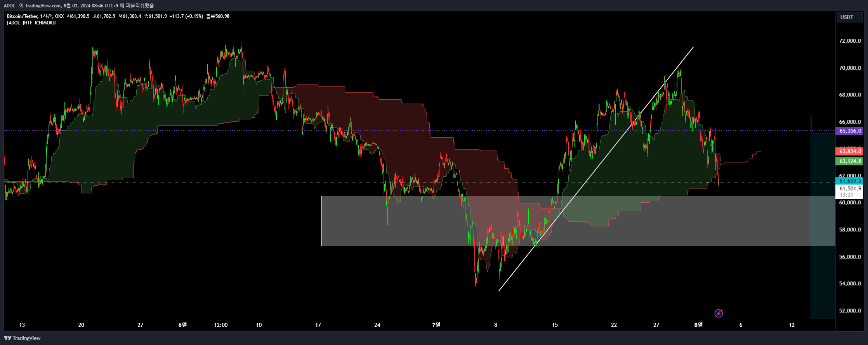This screenshot has height=345, width=868.
Task: Click the 52,000.0 price axis label
Action: 850,310
